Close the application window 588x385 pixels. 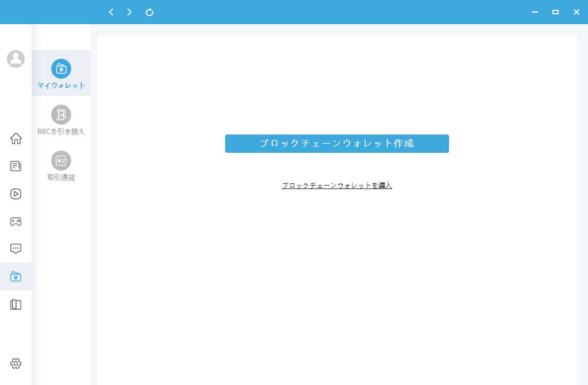tap(576, 12)
